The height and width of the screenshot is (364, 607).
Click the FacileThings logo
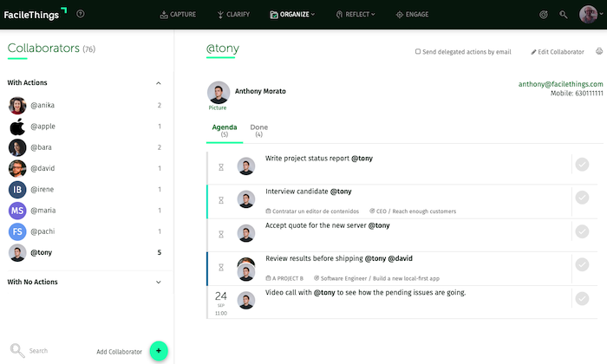36,15
